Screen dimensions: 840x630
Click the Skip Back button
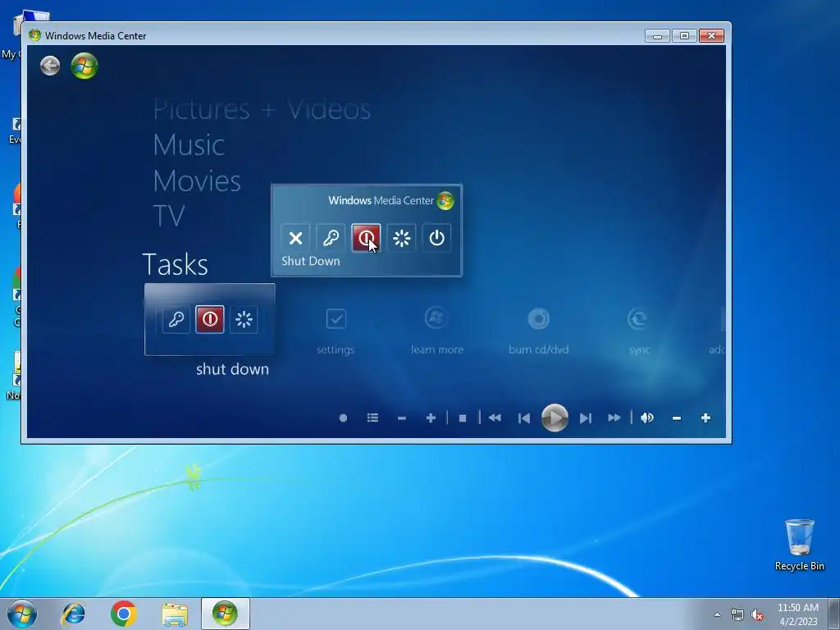[524, 418]
